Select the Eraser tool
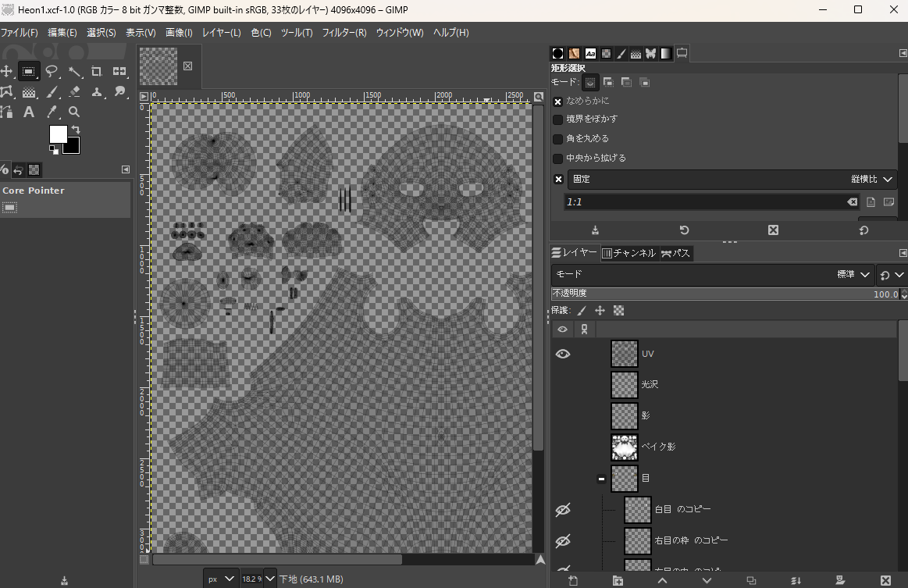The width and height of the screenshot is (908, 588). tap(74, 91)
